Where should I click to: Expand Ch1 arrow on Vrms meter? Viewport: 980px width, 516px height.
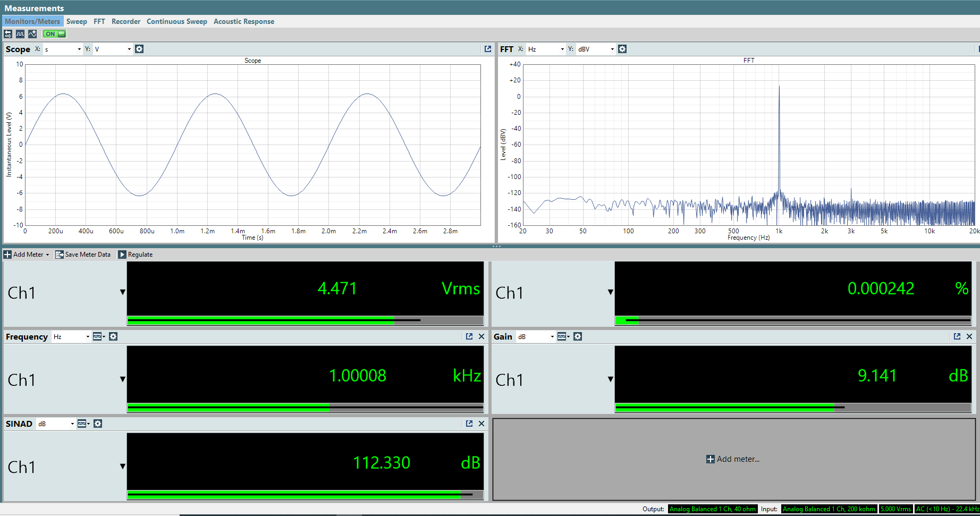click(x=123, y=292)
